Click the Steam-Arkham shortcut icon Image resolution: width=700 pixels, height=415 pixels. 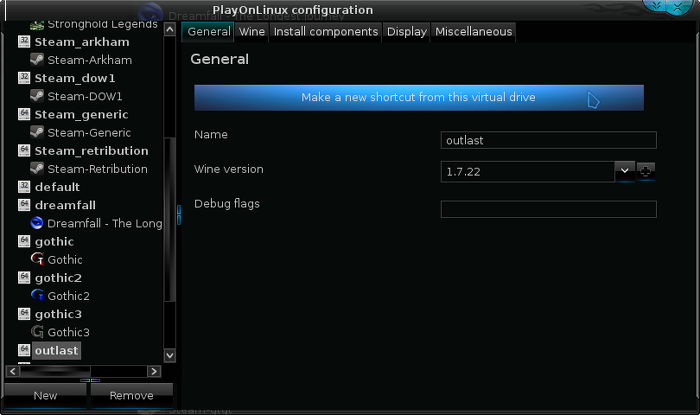pyautogui.click(x=37, y=60)
